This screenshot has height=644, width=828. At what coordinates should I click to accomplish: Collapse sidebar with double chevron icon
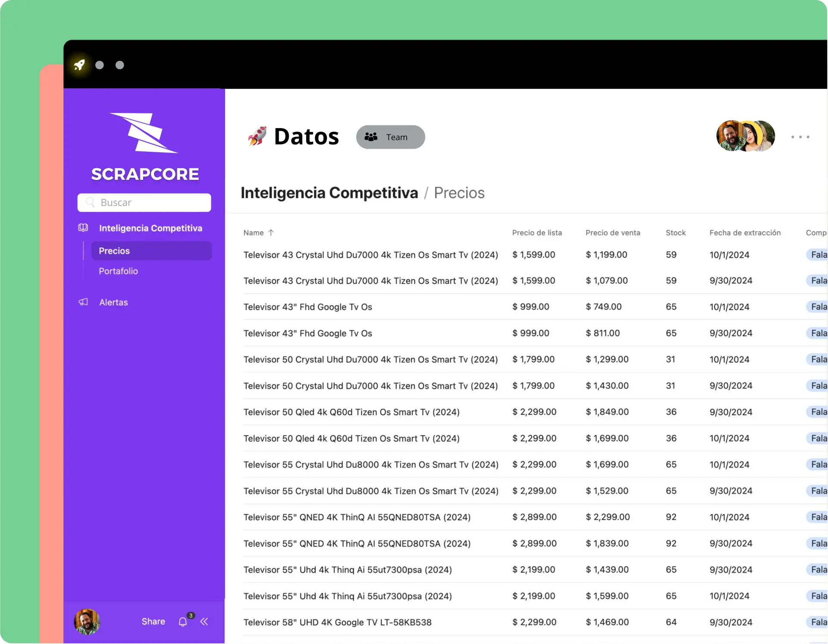204,621
